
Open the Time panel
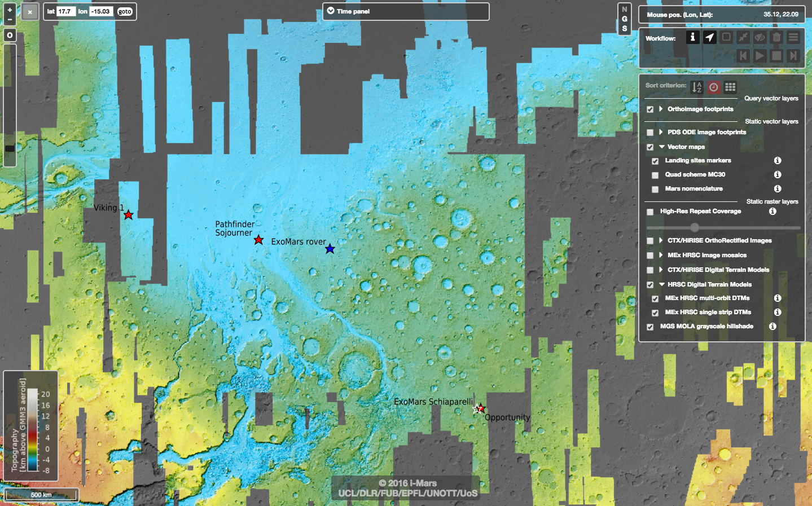pos(331,11)
